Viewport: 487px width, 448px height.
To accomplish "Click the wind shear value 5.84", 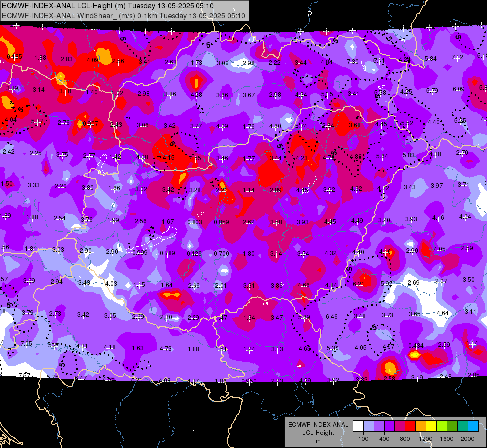I will pos(431,58).
